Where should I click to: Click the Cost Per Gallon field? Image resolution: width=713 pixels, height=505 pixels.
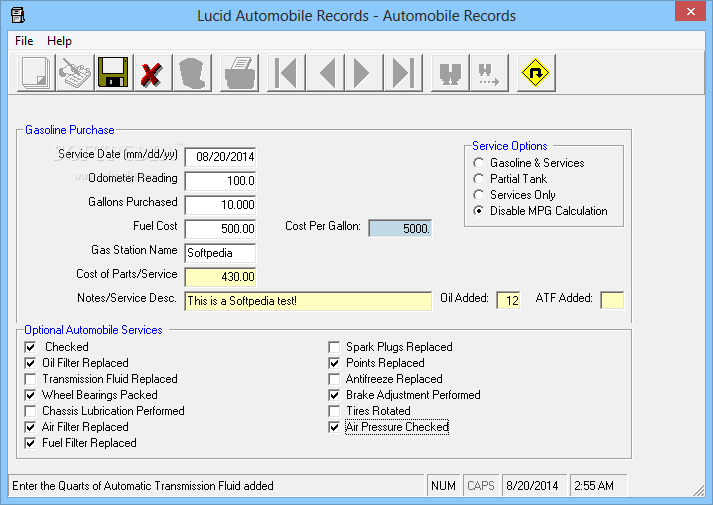point(400,229)
